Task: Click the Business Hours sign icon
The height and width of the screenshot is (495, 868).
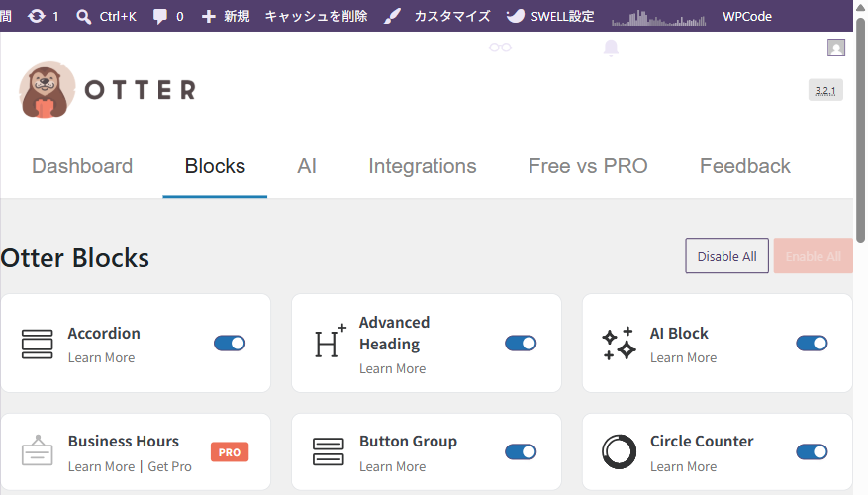Action: [37, 450]
